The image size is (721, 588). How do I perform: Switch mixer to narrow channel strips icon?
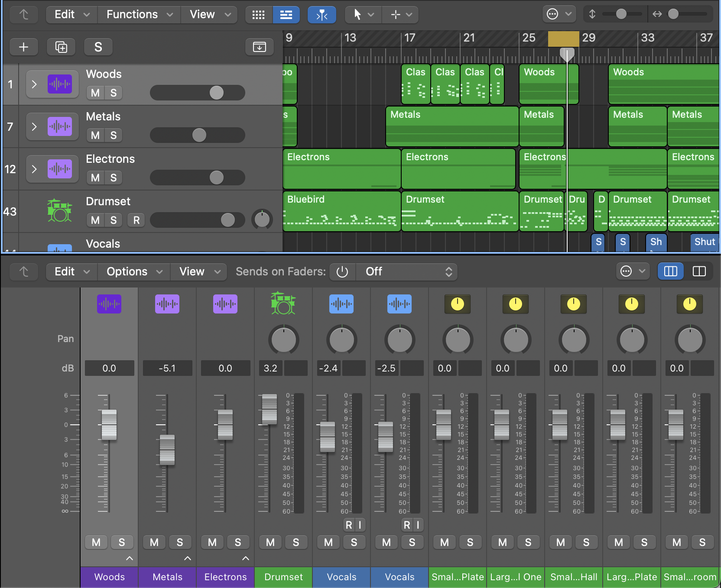click(699, 271)
